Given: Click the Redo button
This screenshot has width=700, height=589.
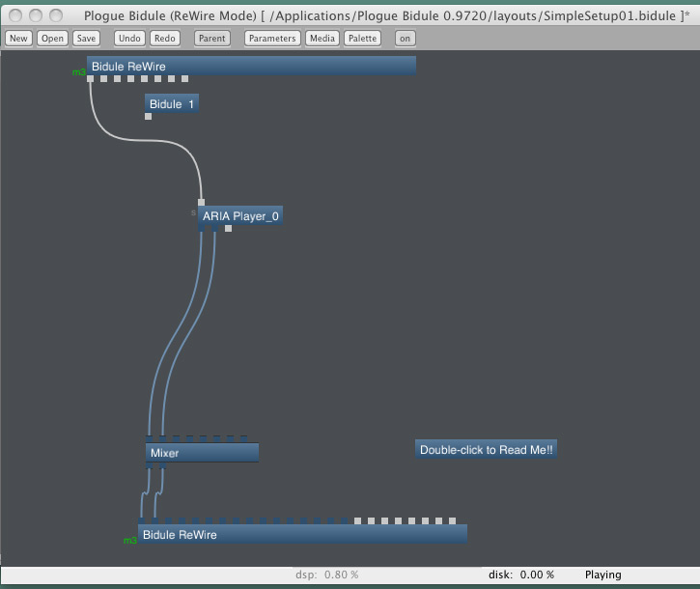Looking at the screenshot, I should [x=165, y=39].
